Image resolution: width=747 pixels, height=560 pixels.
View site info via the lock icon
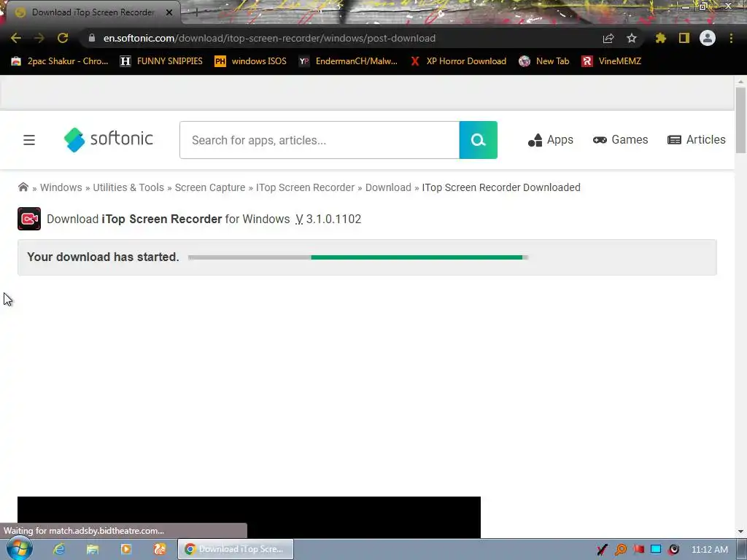coord(92,38)
